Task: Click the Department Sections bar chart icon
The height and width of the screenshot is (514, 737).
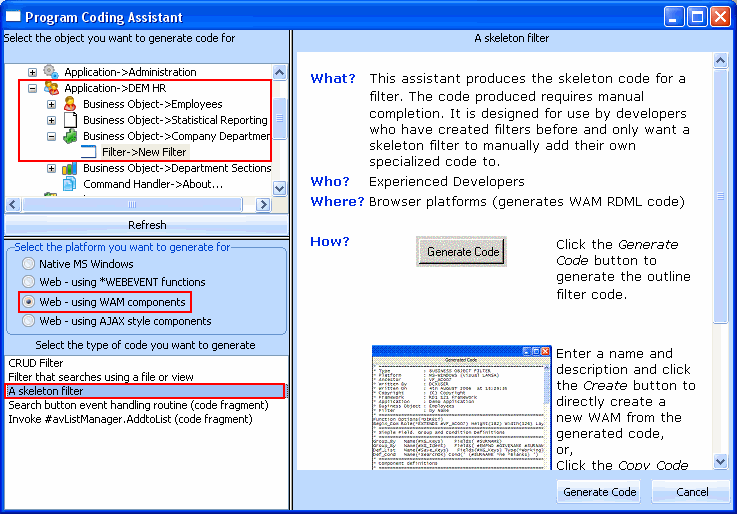Action: pyautogui.click(x=70, y=168)
